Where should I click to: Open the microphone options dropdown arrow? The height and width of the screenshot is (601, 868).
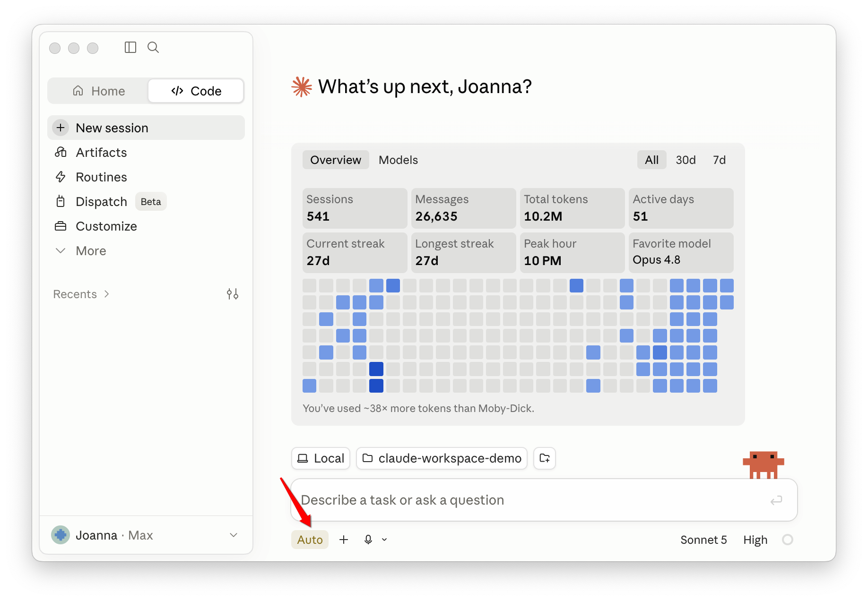[384, 540]
